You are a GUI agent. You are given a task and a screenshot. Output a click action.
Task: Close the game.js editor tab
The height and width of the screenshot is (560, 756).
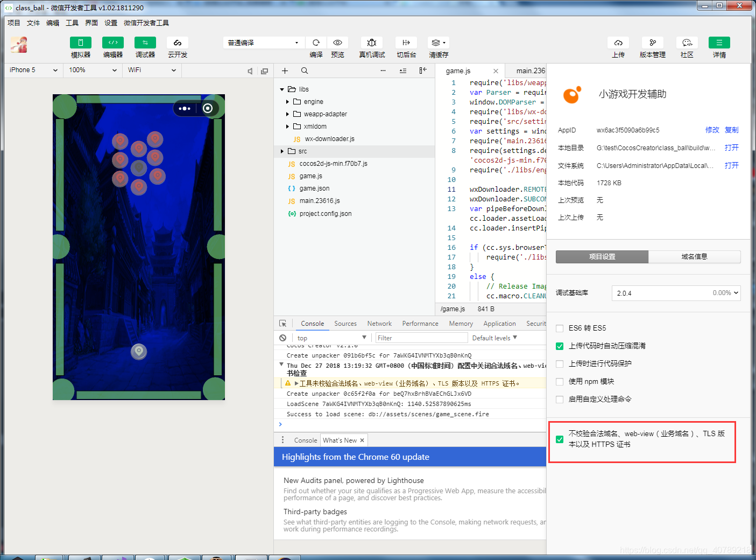pyautogui.click(x=496, y=71)
